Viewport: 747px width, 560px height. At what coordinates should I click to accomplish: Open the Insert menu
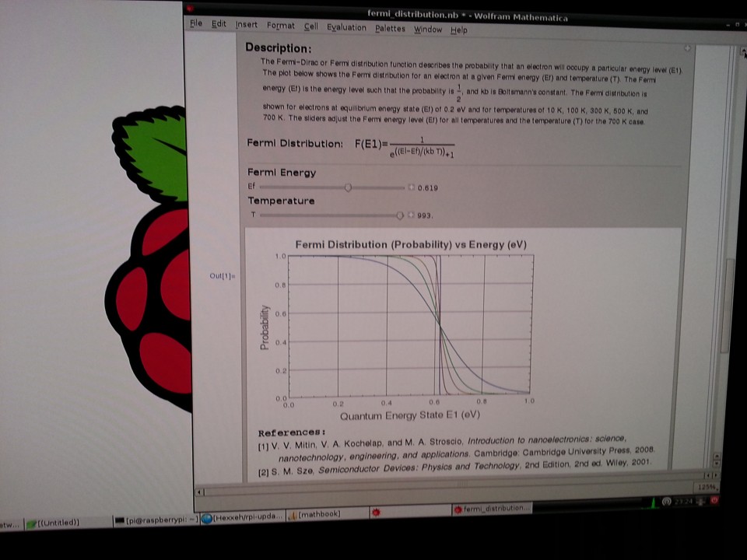[247, 25]
